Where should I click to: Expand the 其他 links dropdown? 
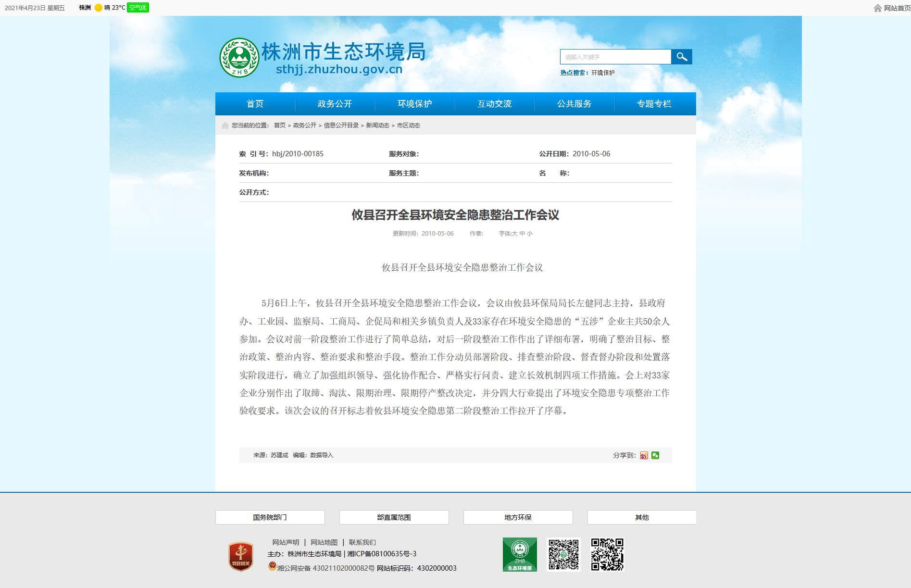point(642,517)
